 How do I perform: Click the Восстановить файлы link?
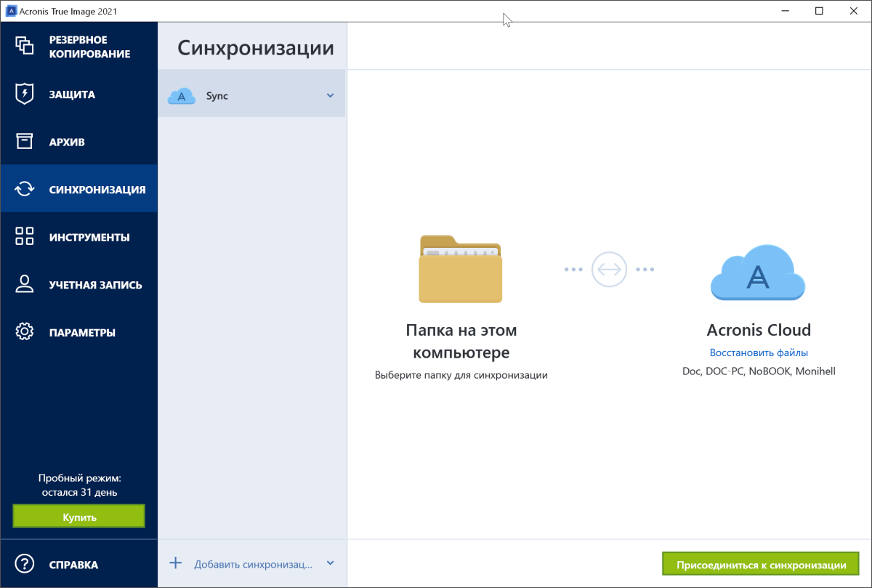coord(759,353)
